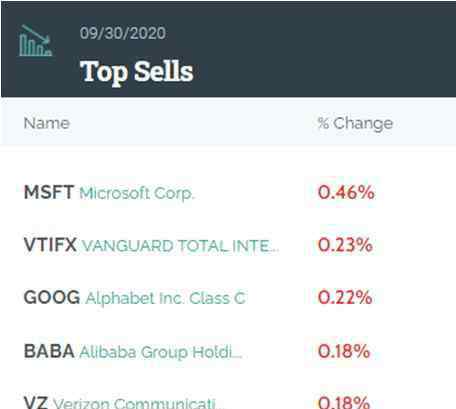This screenshot has height=409, width=456.
Task: Select the BABA ticker symbol
Action: tap(49, 351)
